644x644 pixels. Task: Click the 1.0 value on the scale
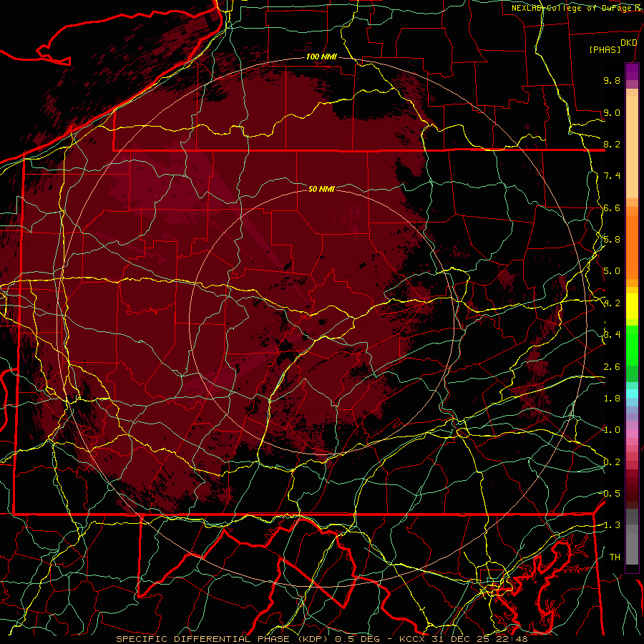(612, 430)
